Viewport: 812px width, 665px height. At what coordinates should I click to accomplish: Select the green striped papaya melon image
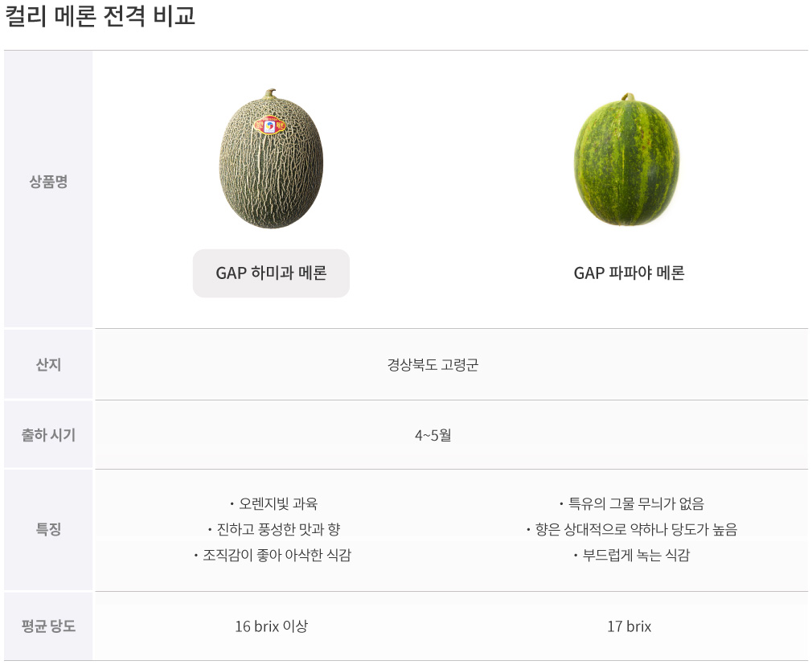point(627,159)
